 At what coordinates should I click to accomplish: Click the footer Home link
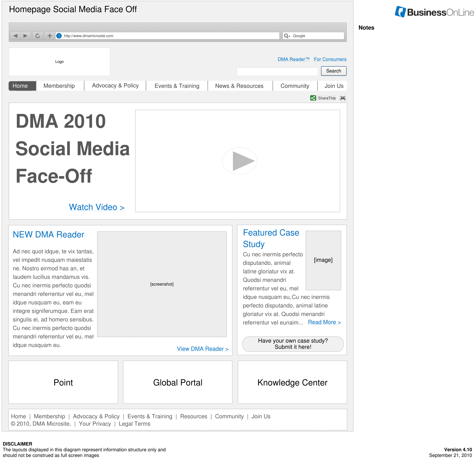tap(18, 416)
